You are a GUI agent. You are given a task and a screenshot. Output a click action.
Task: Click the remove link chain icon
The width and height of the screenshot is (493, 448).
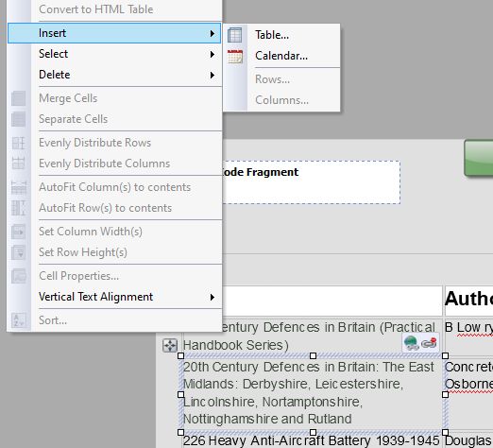429,343
